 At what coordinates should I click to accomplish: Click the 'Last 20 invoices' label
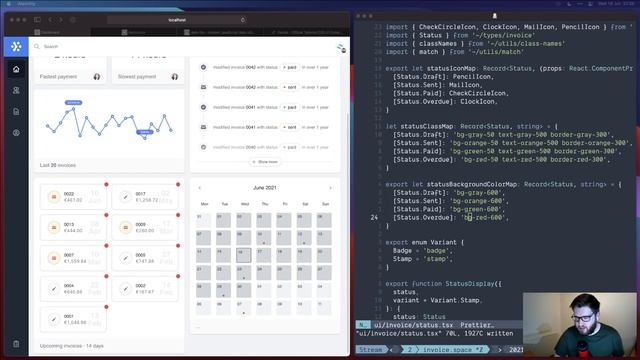pyautogui.click(x=58, y=165)
